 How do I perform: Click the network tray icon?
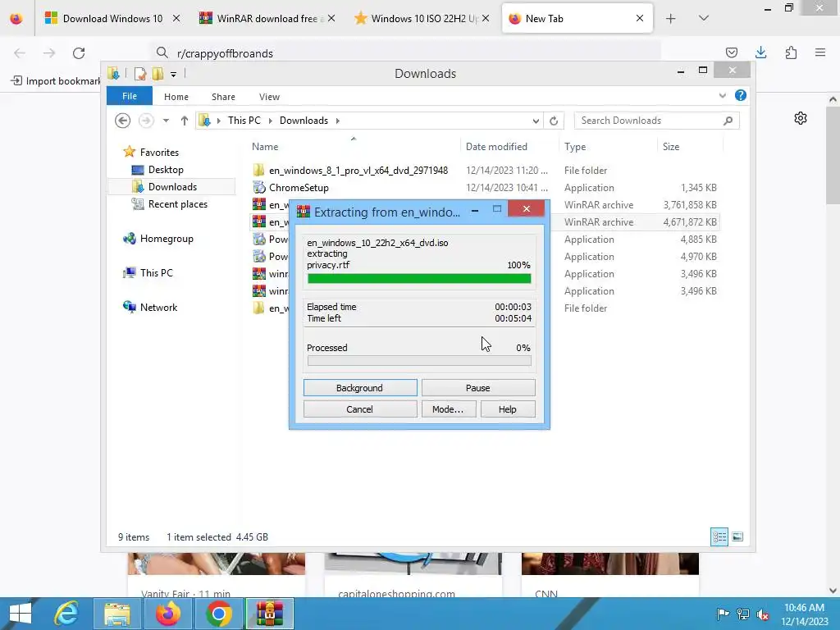[x=743, y=614]
